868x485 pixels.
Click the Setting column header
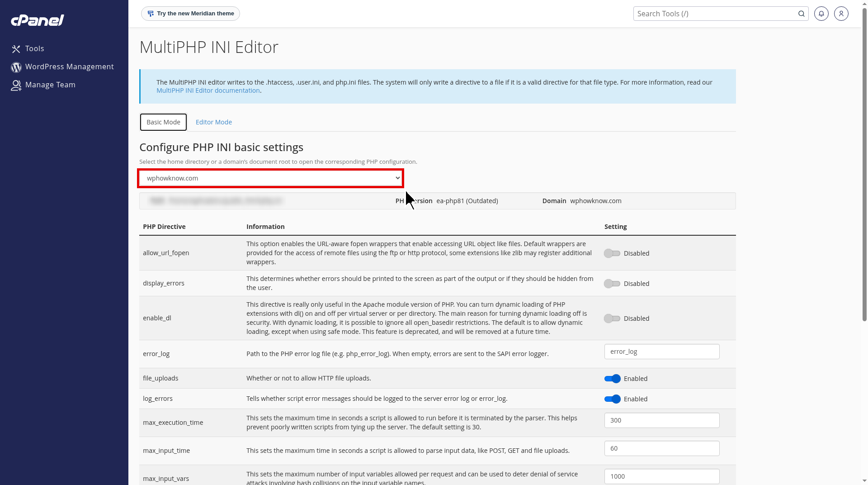click(x=615, y=227)
